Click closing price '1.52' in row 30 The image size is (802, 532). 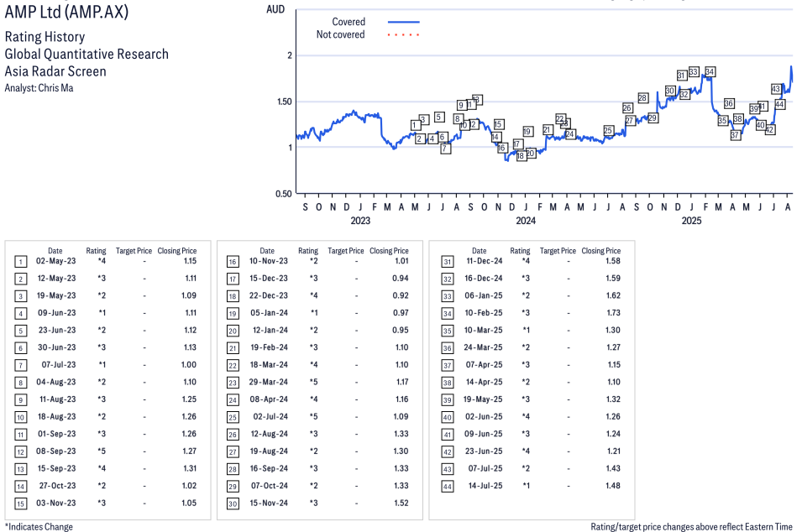pyautogui.click(x=401, y=503)
